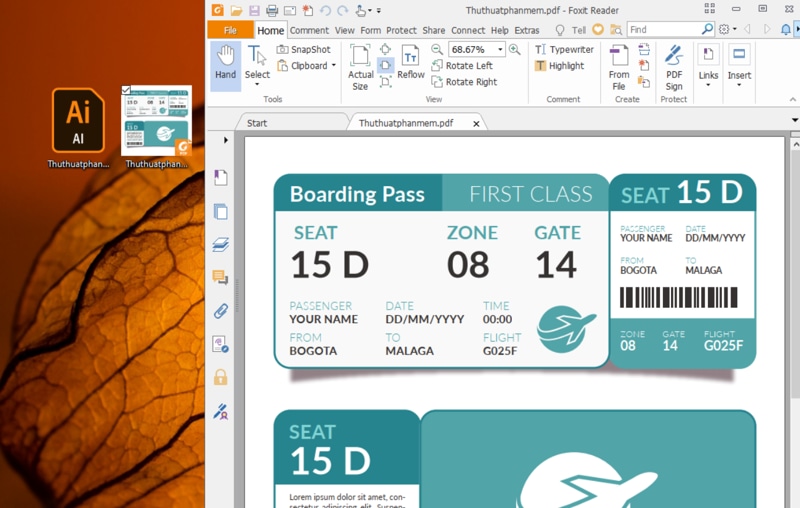
Task: Click the Reflow view icon
Action: coord(410,61)
